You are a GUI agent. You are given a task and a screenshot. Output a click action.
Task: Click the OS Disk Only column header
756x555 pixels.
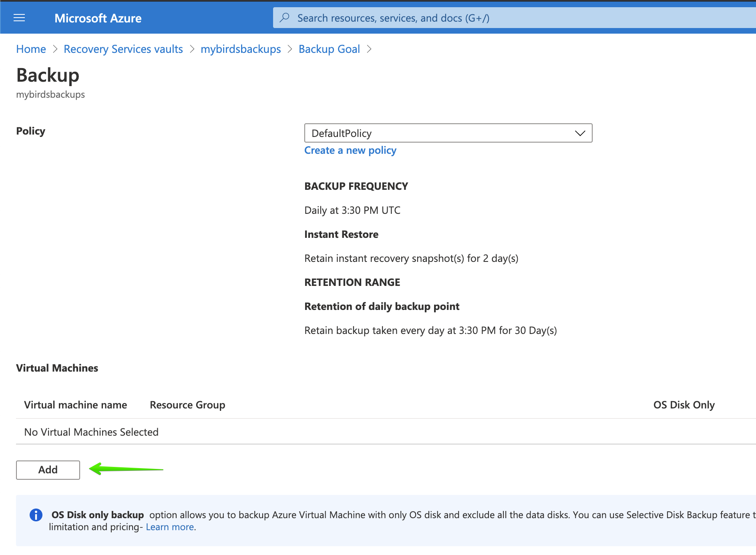coord(684,405)
